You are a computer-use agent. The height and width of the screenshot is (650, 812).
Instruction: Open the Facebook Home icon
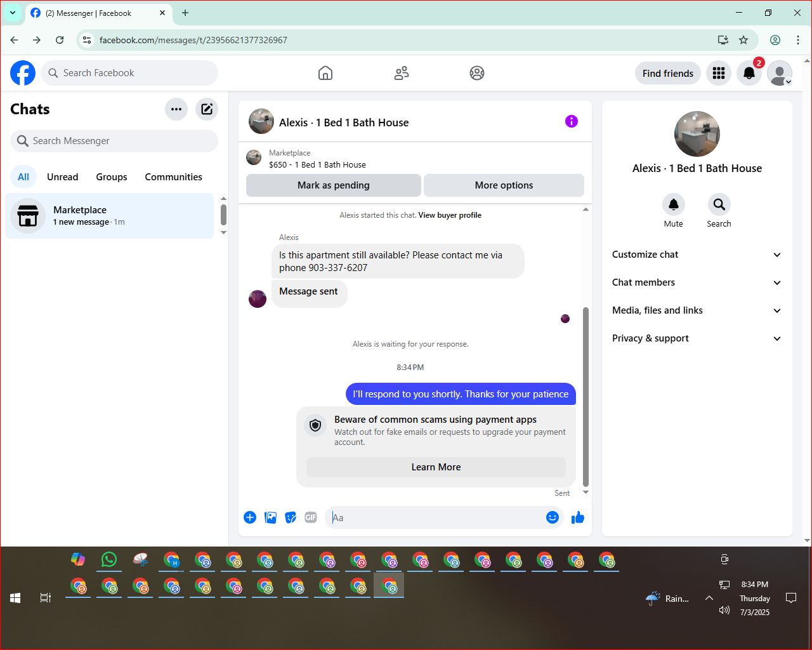pyautogui.click(x=325, y=73)
